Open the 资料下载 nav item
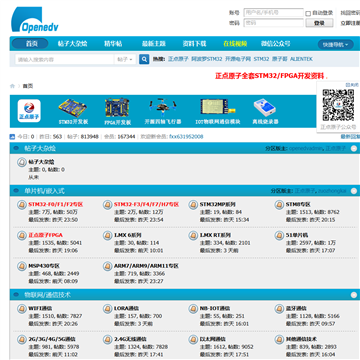This screenshot has height=360, width=360. [x=194, y=44]
